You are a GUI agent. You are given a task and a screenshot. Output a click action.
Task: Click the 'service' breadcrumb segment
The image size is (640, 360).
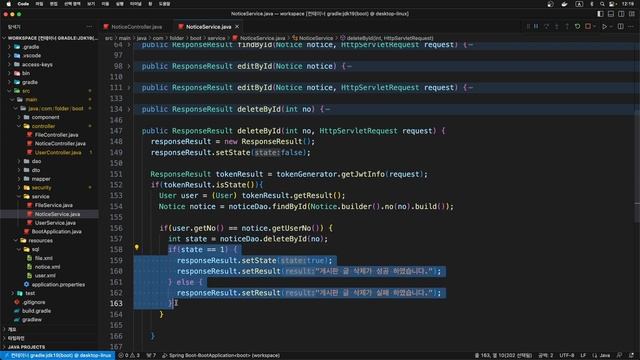216,38
